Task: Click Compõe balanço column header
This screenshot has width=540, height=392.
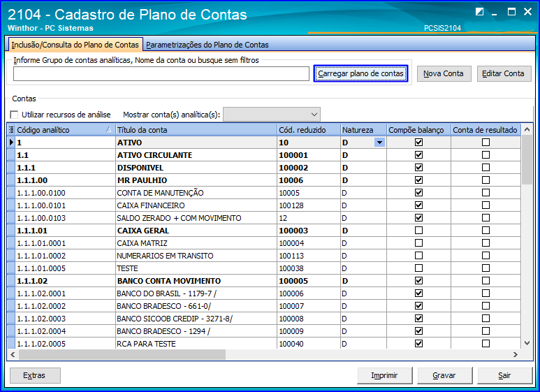Action: pos(418,130)
